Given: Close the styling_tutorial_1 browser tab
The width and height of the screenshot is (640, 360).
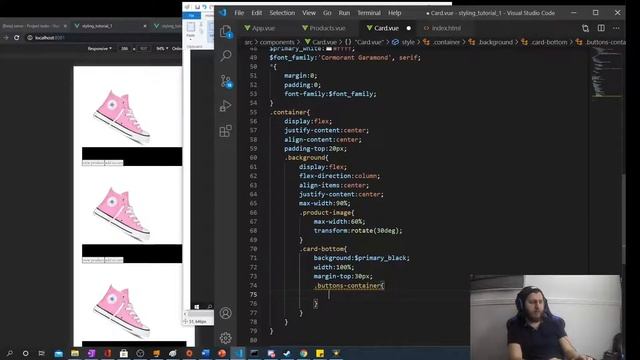Looking at the screenshot, I should [x=145, y=26].
